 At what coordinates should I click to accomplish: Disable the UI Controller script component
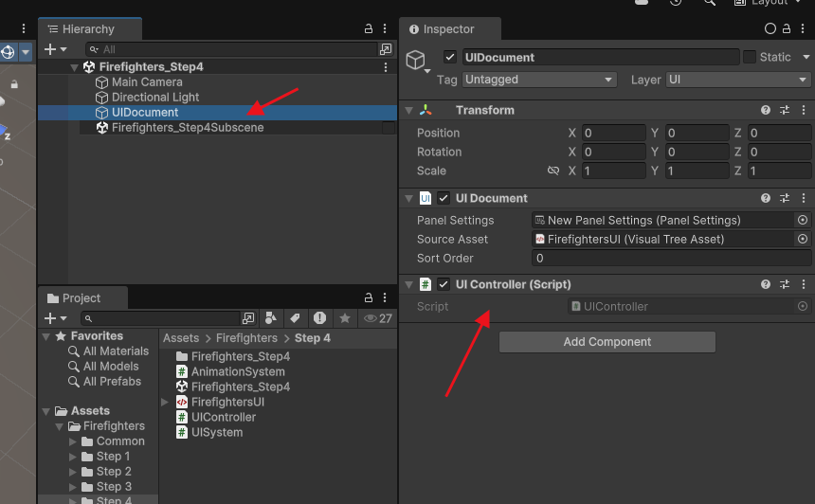(x=444, y=284)
